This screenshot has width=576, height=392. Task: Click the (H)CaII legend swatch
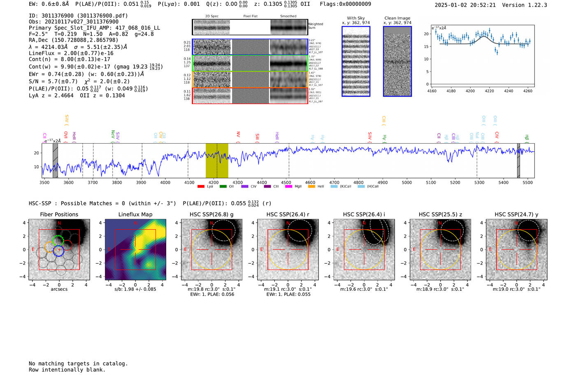tap(361, 187)
